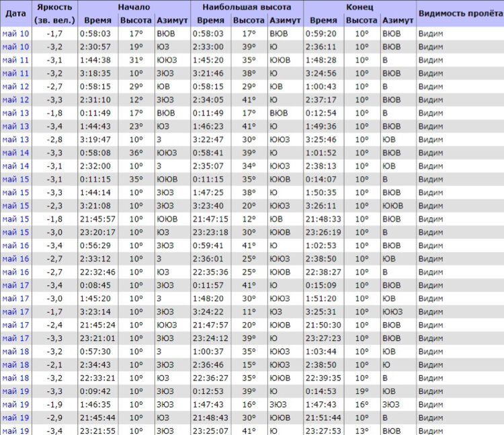Viewport: 504px width, 435px height.
Task: Click the май 15 link in the 23:20:17 row
Action: pyautogui.click(x=15, y=233)
